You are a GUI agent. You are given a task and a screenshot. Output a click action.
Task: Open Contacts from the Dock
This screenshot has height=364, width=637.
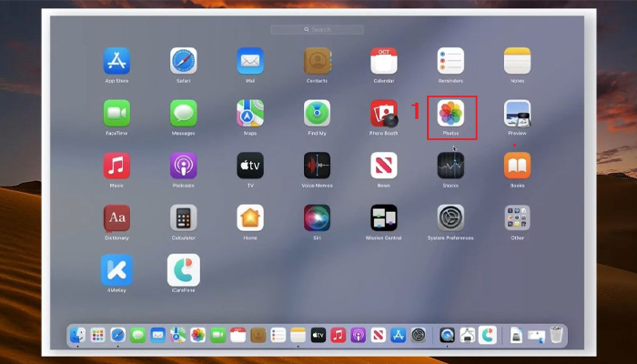tap(258, 335)
